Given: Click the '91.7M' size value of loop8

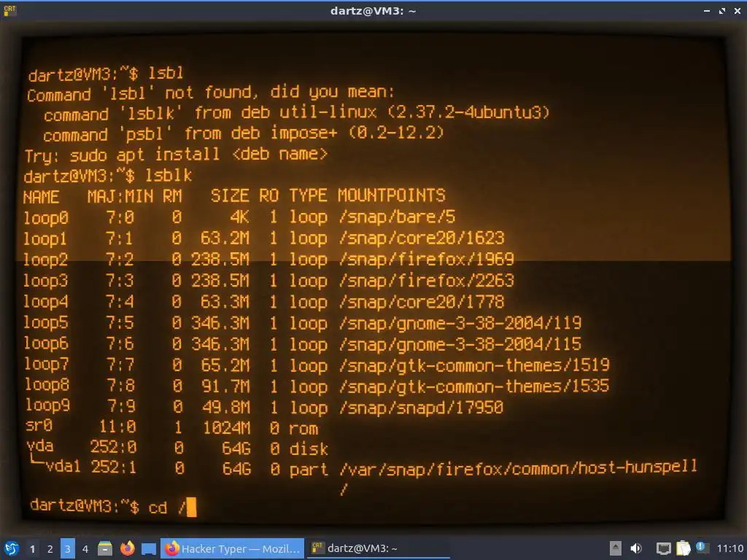Looking at the screenshot, I should [x=226, y=386].
